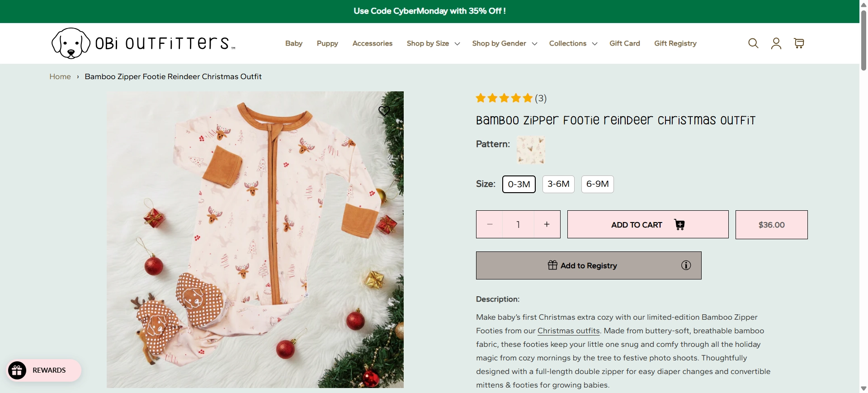868x393 pixels.
Task: Choose the 6-9M size option
Action: coord(597,184)
